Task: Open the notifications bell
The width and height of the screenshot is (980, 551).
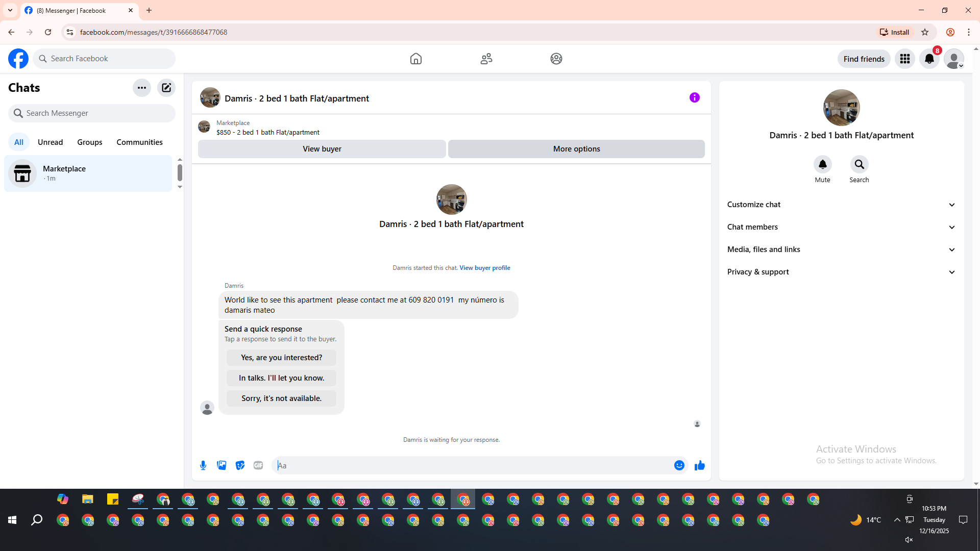Action: click(929, 59)
